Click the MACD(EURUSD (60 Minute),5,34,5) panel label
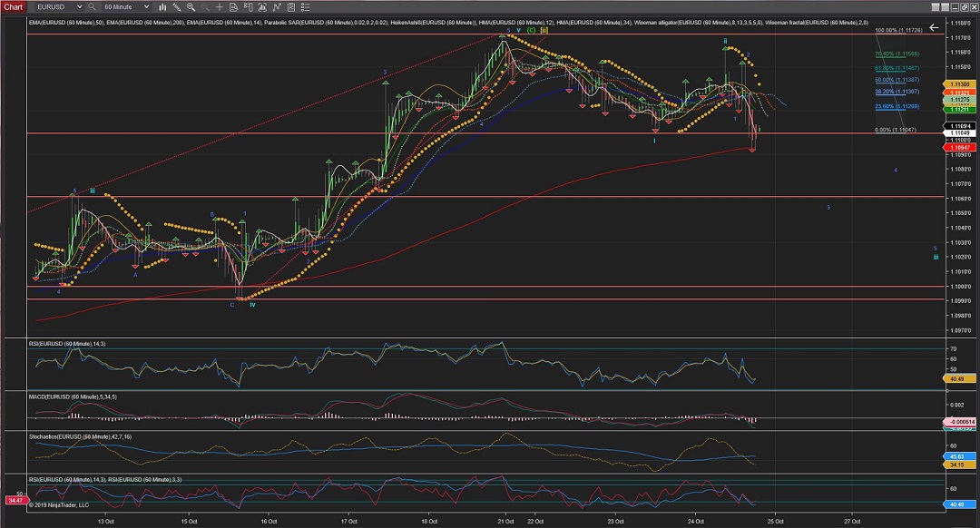980x528 pixels. coord(73,396)
